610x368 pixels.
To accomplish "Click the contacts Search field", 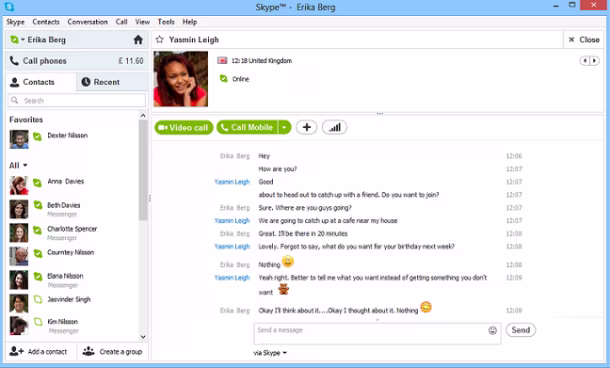I will [x=77, y=100].
